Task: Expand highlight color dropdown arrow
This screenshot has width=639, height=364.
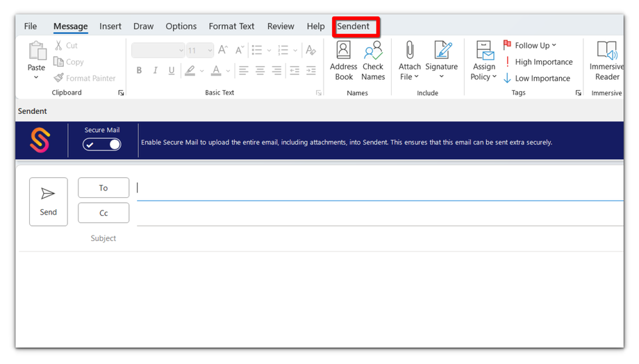Action: point(201,71)
